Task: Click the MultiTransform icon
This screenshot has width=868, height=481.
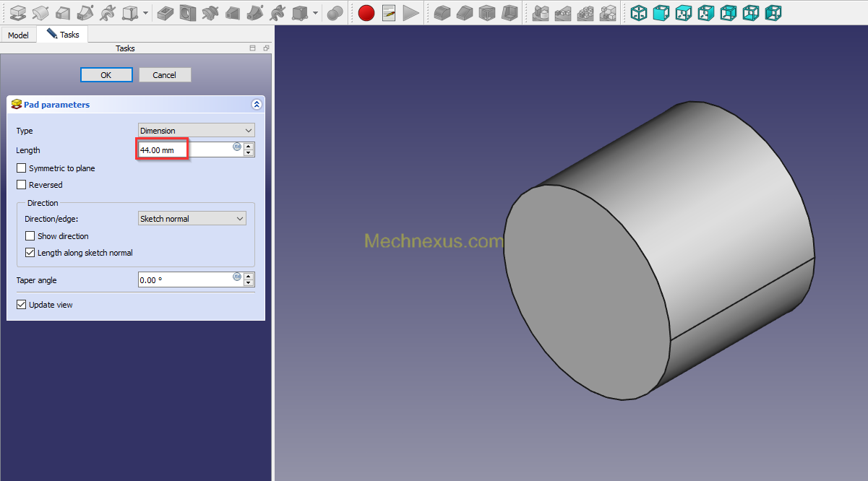Action: [x=608, y=12]
